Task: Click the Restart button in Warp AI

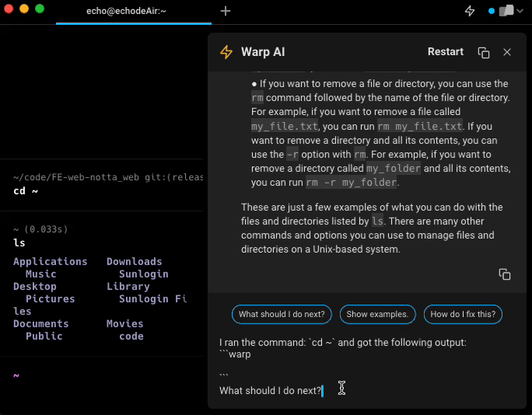Action: tap(445, 51)
